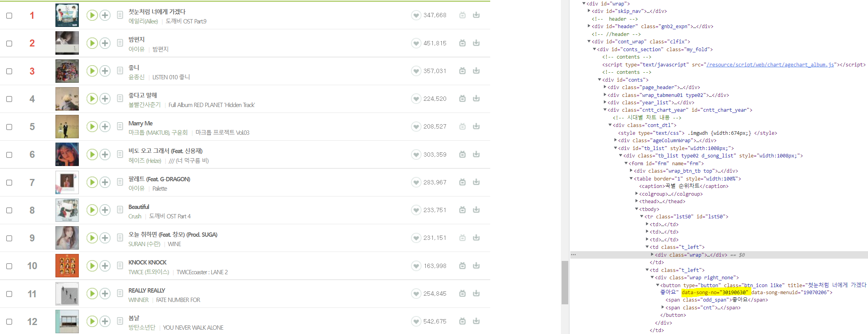Play the song 봄날

click(92, 321)
